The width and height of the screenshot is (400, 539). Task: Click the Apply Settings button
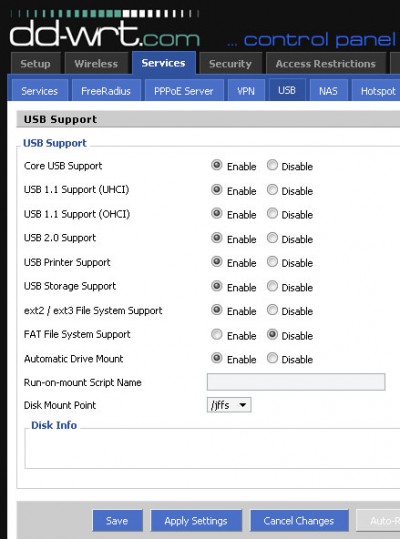(196, 520)
